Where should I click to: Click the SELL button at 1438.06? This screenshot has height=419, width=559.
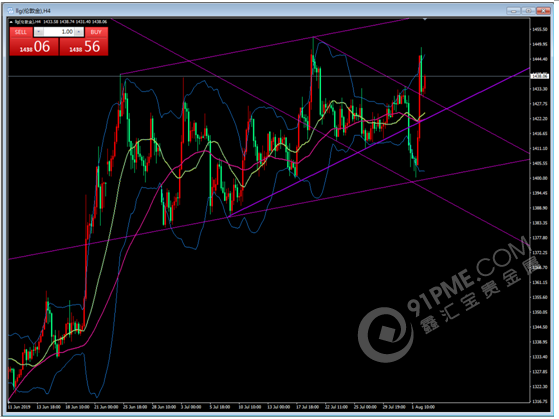[34, 47]
